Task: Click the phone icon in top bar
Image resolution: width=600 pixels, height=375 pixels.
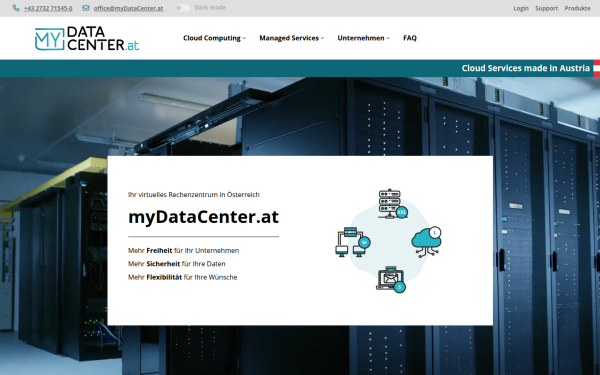Action: (16, 8)
